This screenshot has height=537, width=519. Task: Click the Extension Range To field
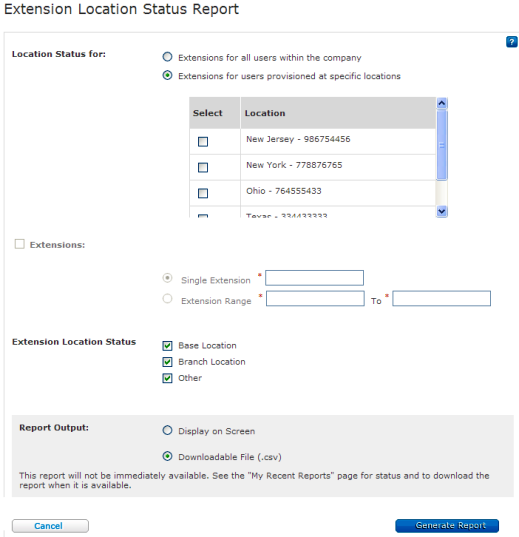tap(442, 299)
